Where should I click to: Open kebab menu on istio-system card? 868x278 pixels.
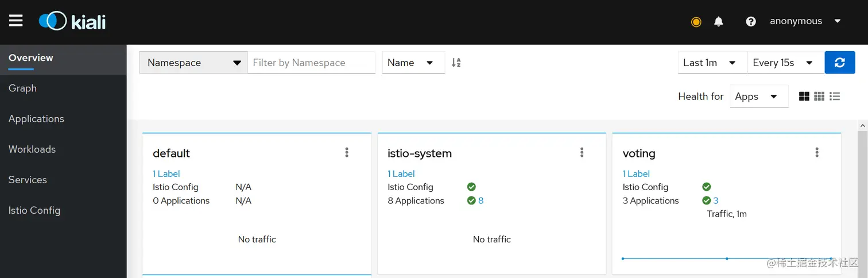click(x=582, y=152)
